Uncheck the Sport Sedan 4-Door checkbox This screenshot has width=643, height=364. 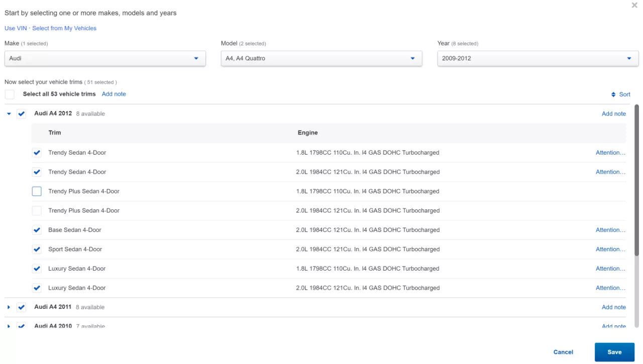(x=37, y=249)
